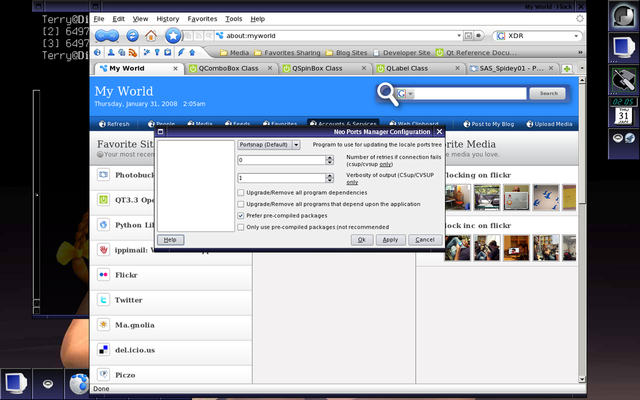Click the empty list pane in configuration dialog

196,186
